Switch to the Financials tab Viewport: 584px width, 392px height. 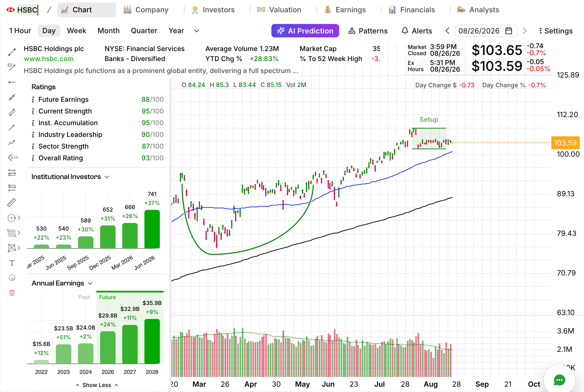click(412, 10)
